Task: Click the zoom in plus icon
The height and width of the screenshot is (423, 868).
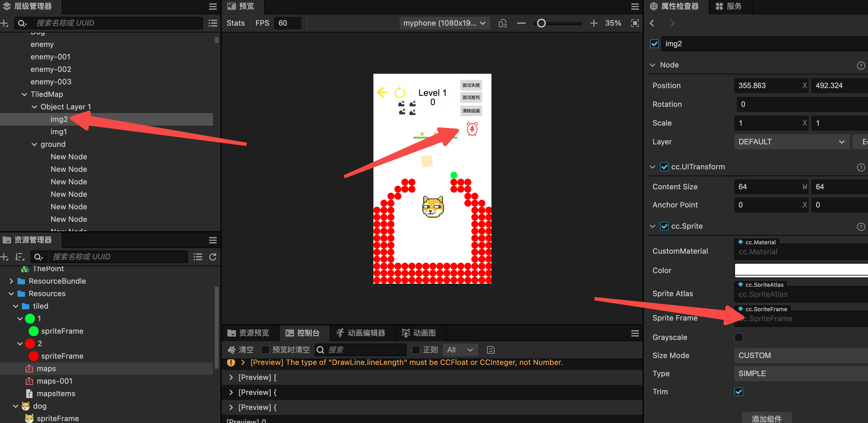Action: (x=593, y=23)
